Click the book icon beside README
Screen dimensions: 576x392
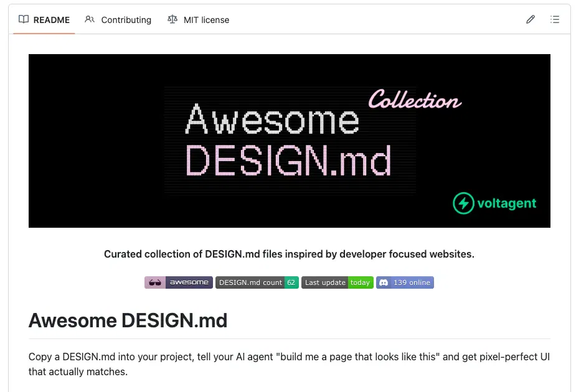24,19
